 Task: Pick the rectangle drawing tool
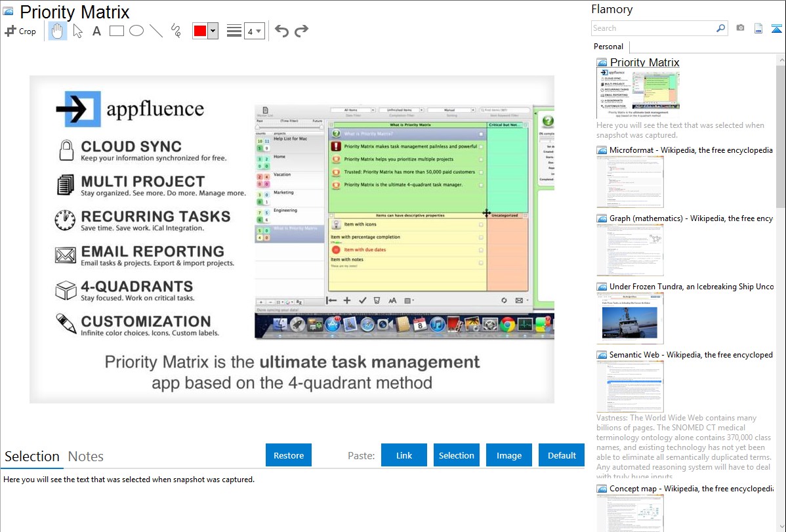116,31
